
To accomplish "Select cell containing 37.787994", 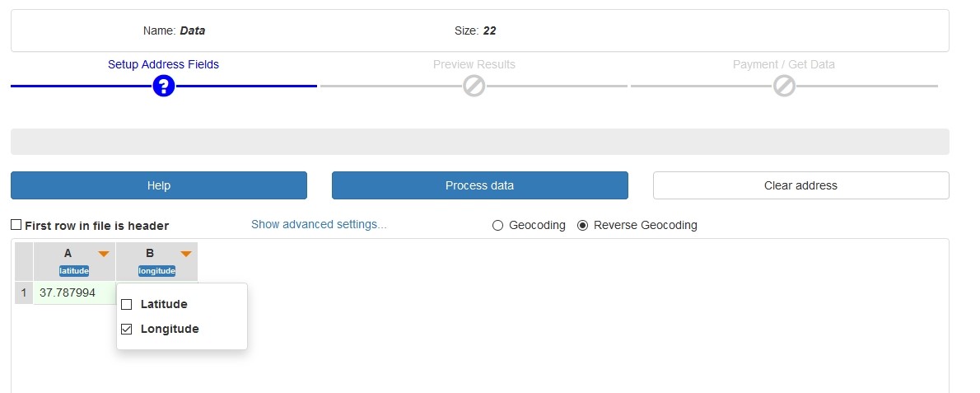I will click(x=74, y=292).
